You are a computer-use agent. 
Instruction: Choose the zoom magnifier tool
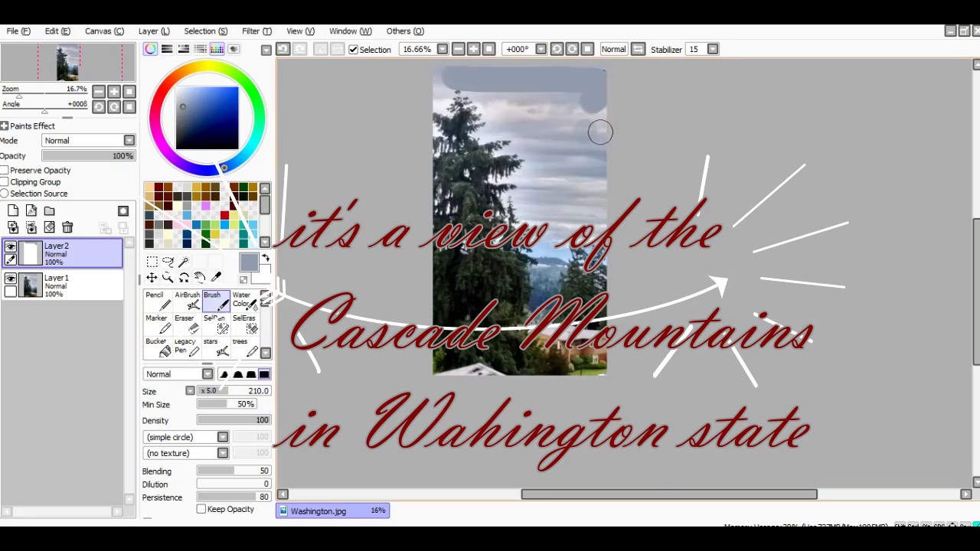click(168, 278)
